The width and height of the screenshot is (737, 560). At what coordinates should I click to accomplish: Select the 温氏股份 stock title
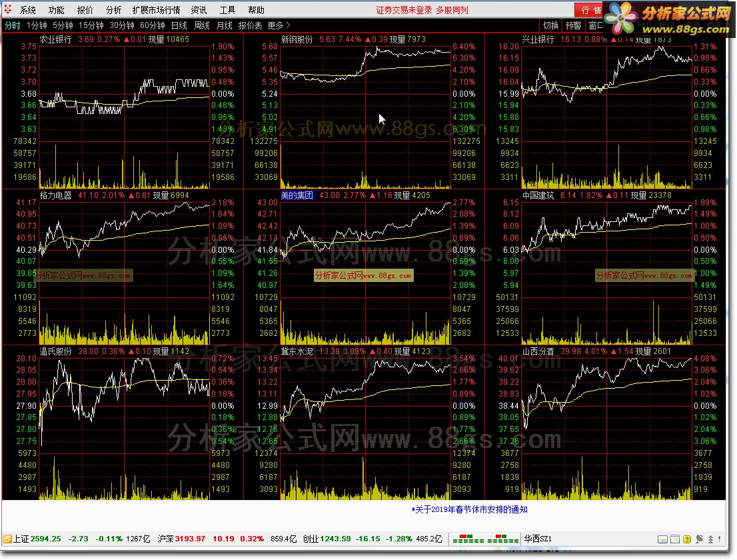pyautogui.click(x=55, y=351)
